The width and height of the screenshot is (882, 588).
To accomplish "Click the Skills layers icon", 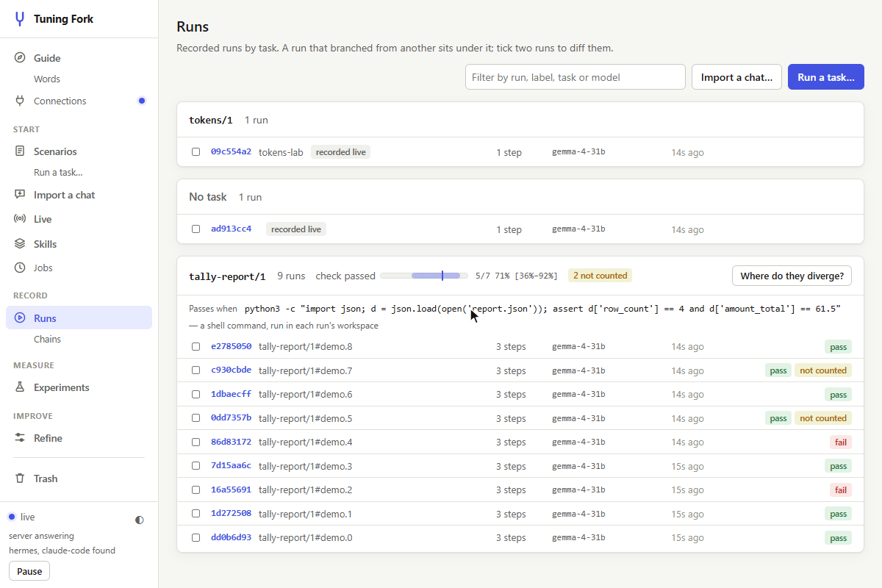I will tap(20, 244).
